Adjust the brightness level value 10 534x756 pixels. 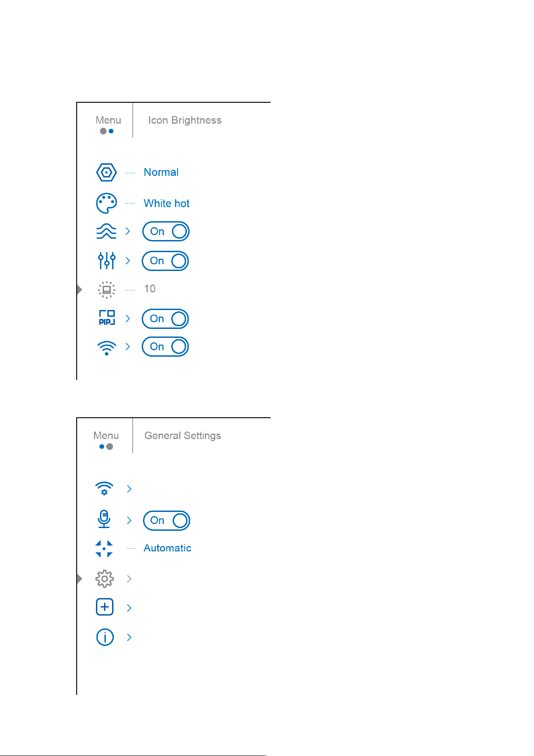pyautogui.click(x=150, y=289)
